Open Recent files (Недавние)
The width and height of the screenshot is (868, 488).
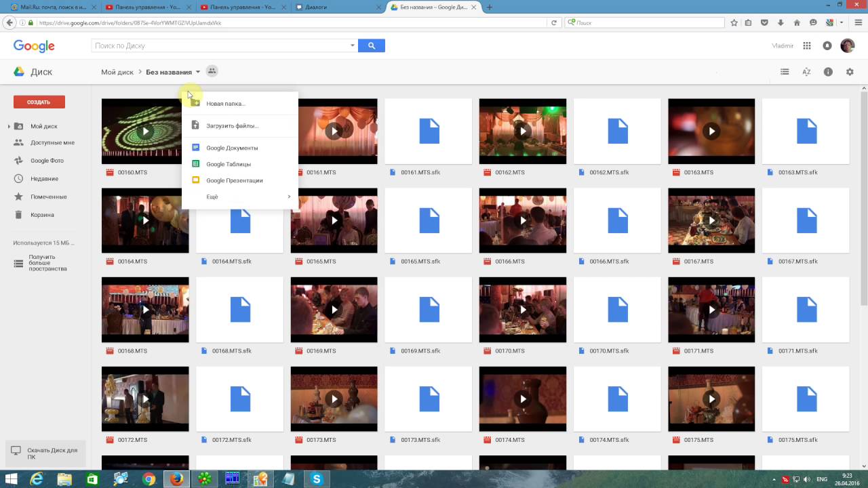point(44,179)
